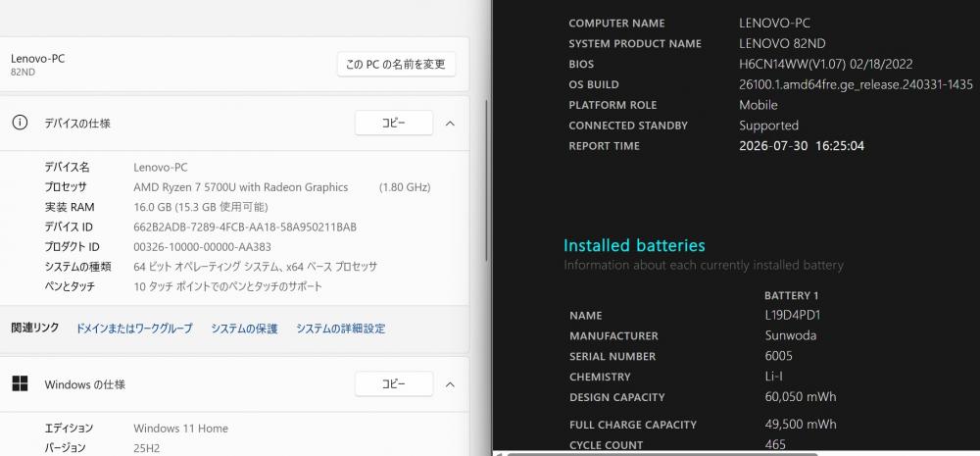Click the battery report horizontal scrollbar
This screenshot has height=456, width=980.
tap(662, 453)
